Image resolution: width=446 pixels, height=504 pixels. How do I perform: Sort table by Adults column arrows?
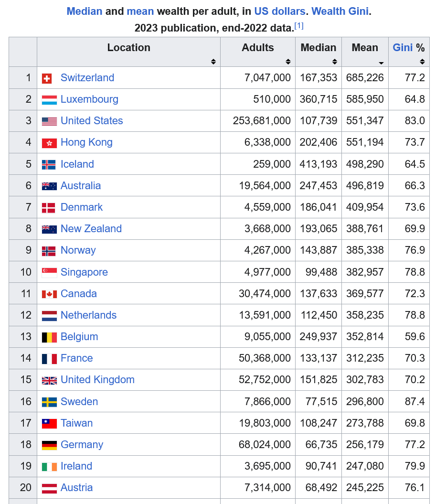pos(288,62)
